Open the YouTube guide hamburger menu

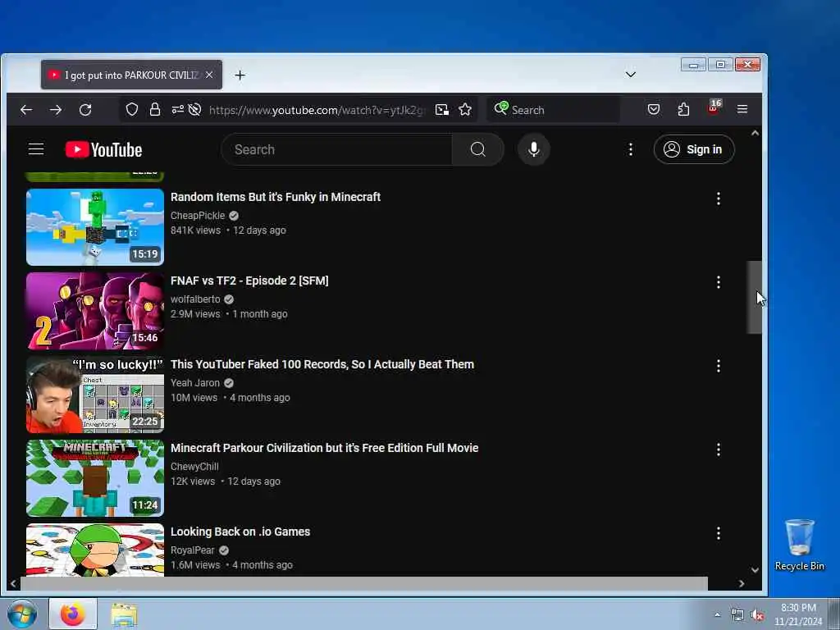(36, 149)
